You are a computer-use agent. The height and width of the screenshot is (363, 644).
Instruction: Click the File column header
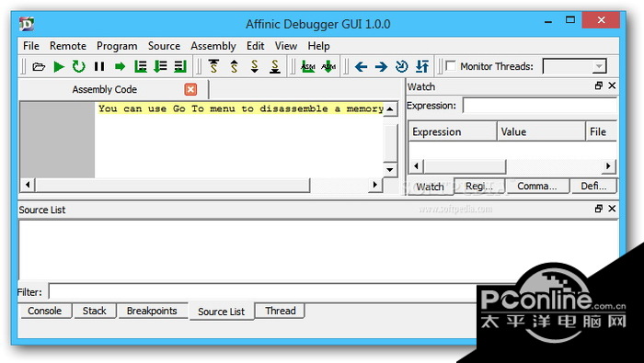click(x=602, y=131)
